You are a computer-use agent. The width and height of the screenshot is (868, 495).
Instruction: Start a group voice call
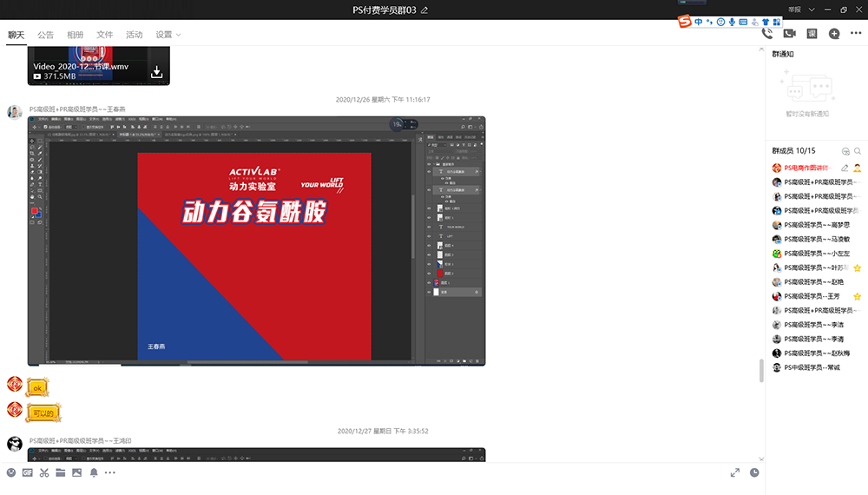click(x=767, y=34)
